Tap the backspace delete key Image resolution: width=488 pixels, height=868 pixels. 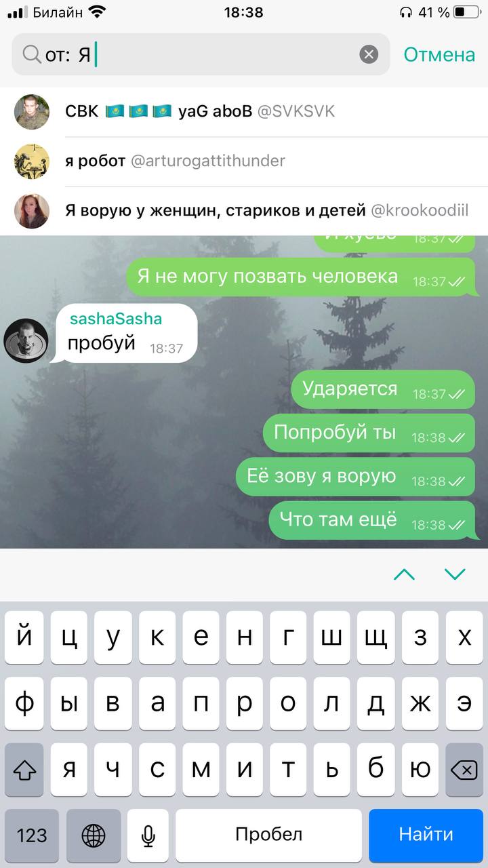pyautogui.click(x=464, y=769)
